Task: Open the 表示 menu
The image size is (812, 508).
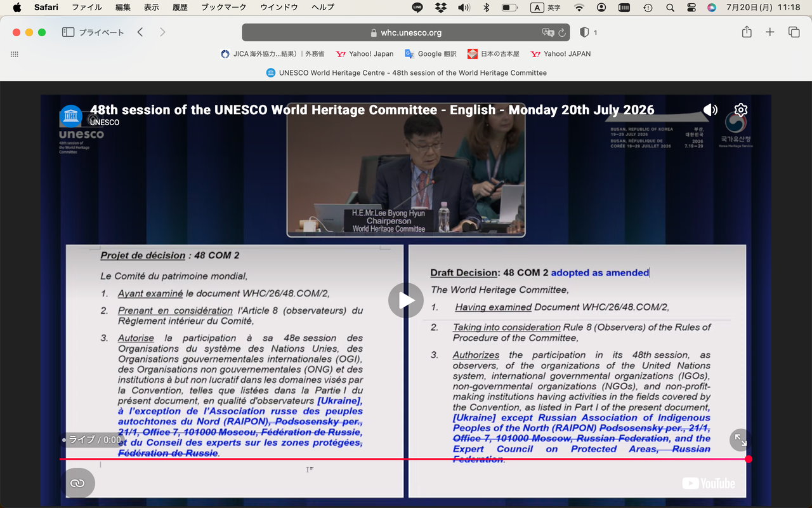Action: tap(152, 8)
